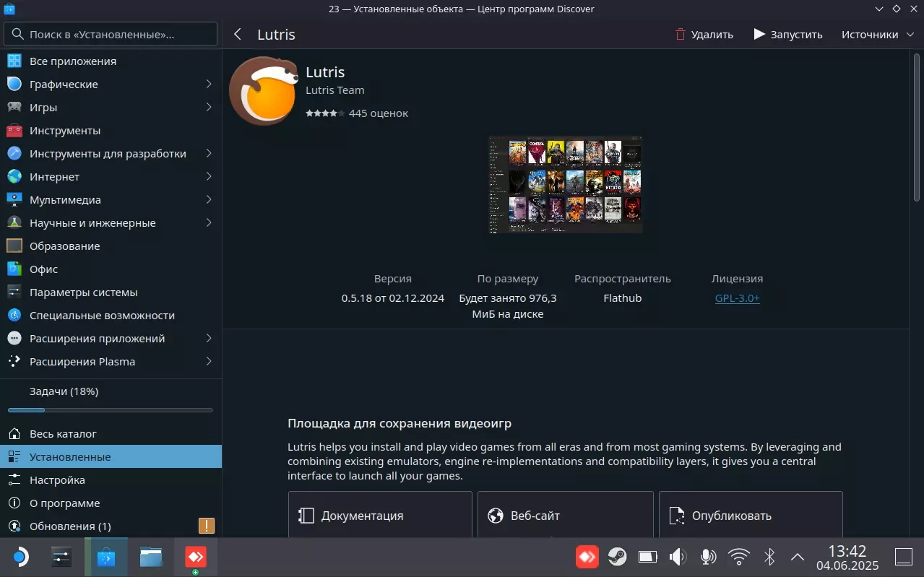
Task: Expand the Интернет category arrow
Action: (x=208, y=177)
